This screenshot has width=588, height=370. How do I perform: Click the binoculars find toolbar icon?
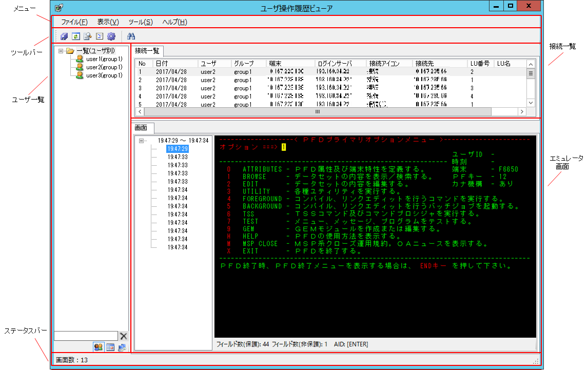pyautogui.click(x=131, y=36)
